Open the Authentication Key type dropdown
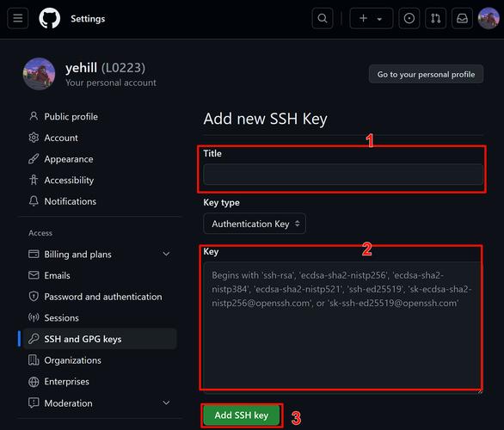 click(255, 224)
